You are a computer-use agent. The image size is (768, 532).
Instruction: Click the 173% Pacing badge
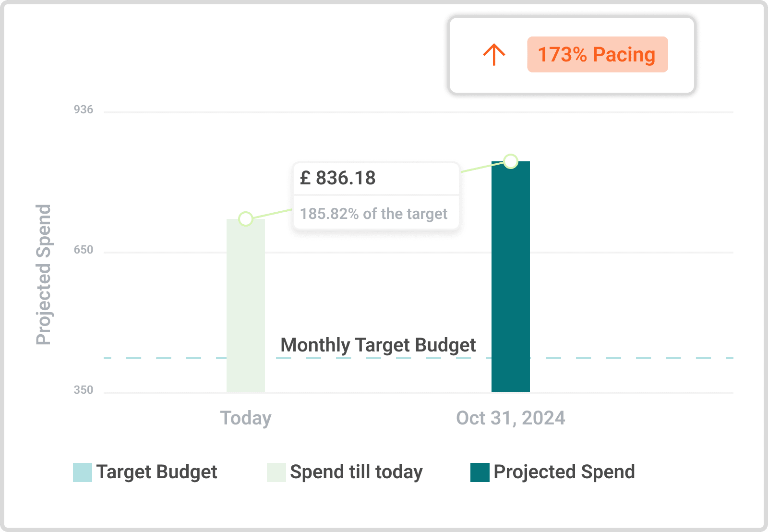[597, 54]
